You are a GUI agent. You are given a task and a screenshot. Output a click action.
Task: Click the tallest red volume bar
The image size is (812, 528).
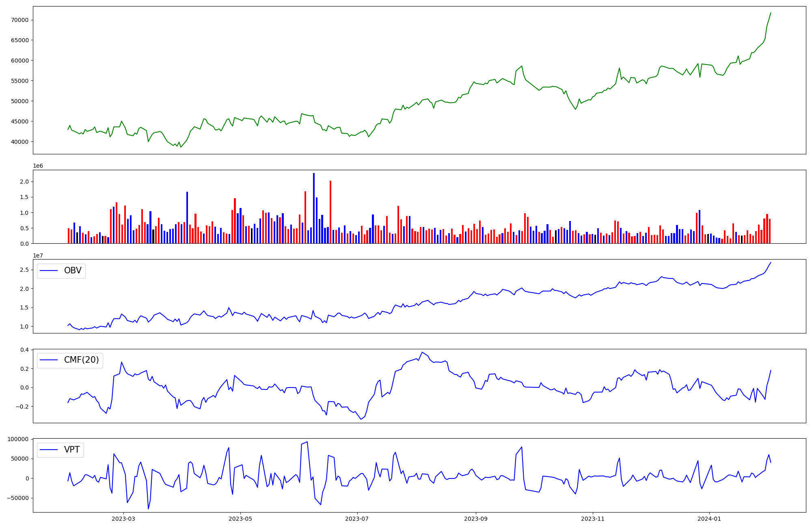(330, 212)
